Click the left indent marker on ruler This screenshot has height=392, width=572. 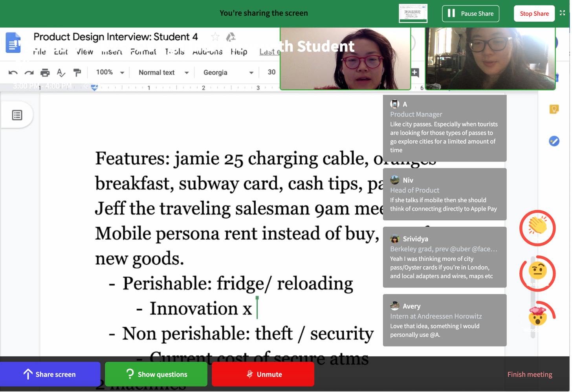pyautogui.click(x=94, y=88)
